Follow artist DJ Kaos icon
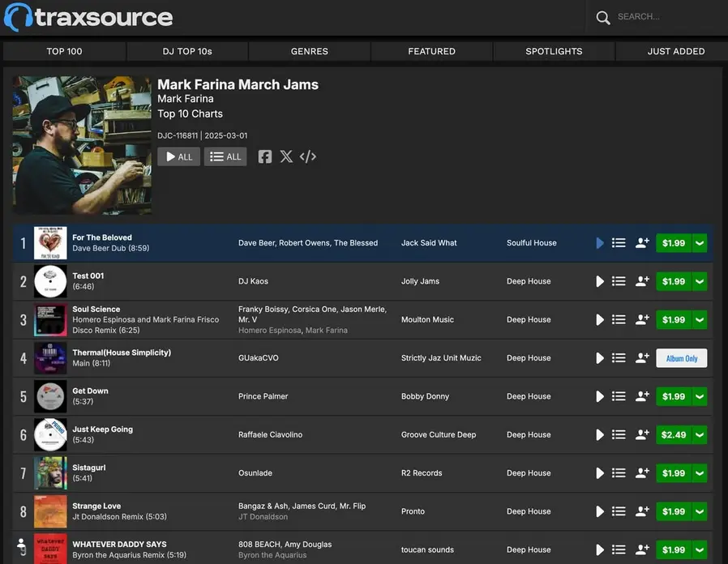728x564 pixels. (x=642, y=281)
